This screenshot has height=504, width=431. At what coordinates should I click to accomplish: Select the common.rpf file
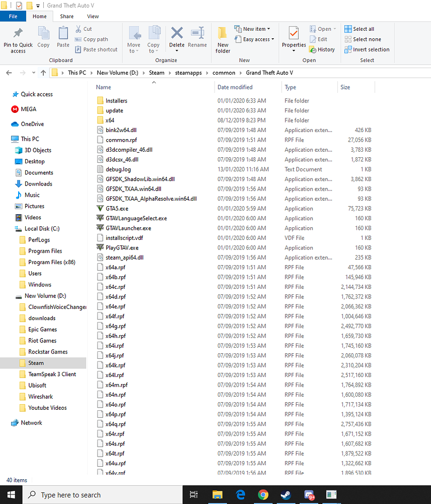point(117,140)
